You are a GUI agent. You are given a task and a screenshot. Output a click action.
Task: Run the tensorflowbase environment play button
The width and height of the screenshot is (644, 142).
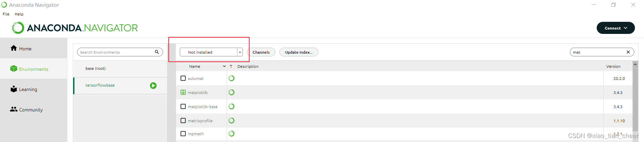tap(153, 86)
